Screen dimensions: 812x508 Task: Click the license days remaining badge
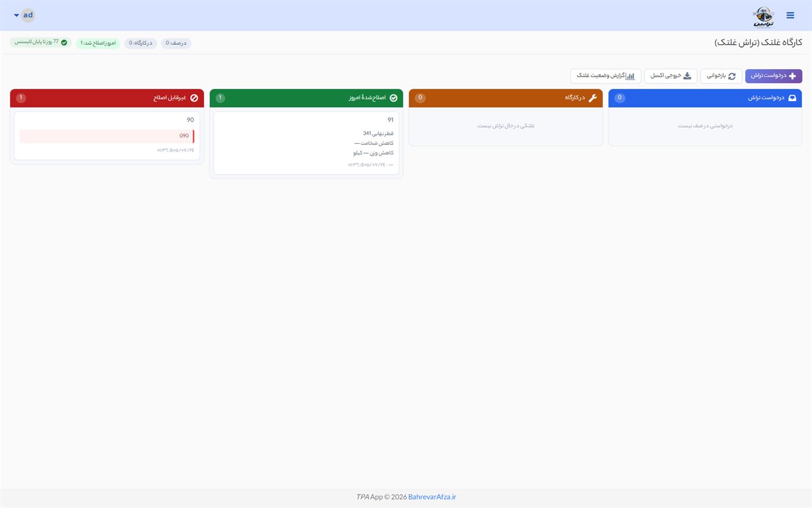pyautogui.click(x=41, y=42)
